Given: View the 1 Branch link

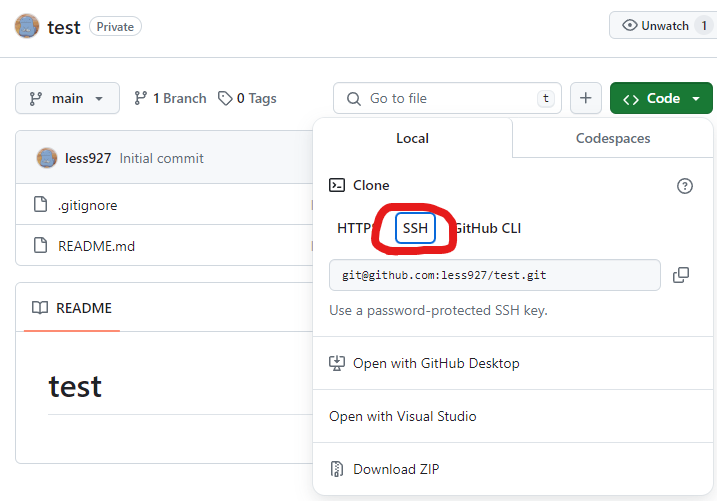Looking at the screenshot, I should point(170,98).
